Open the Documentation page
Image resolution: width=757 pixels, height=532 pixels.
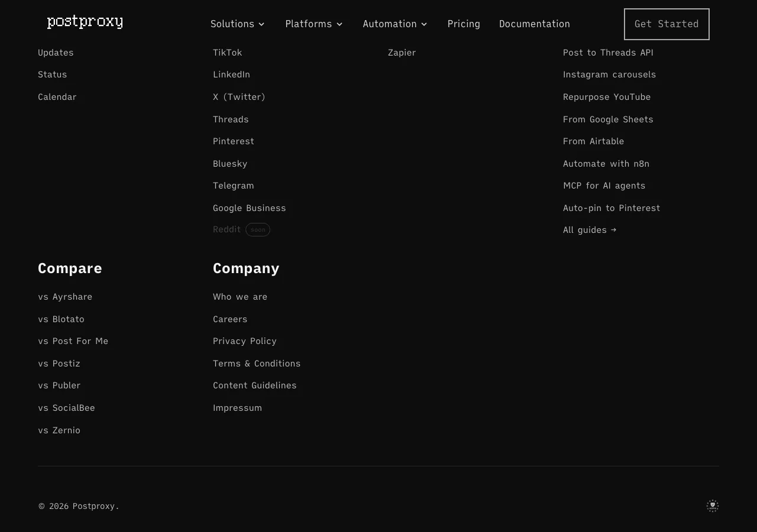coord(535,24)
